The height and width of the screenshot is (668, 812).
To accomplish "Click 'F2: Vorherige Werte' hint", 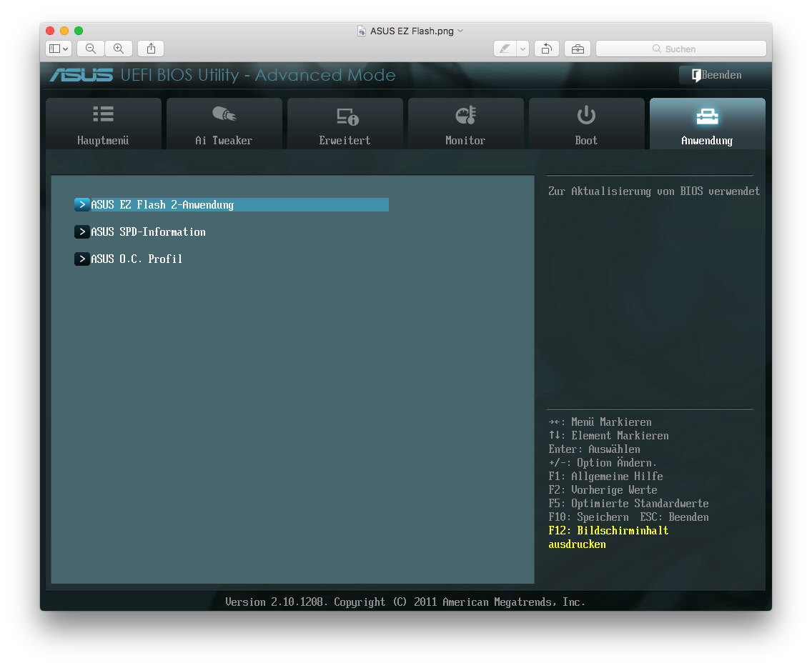I will coord(603,490).
